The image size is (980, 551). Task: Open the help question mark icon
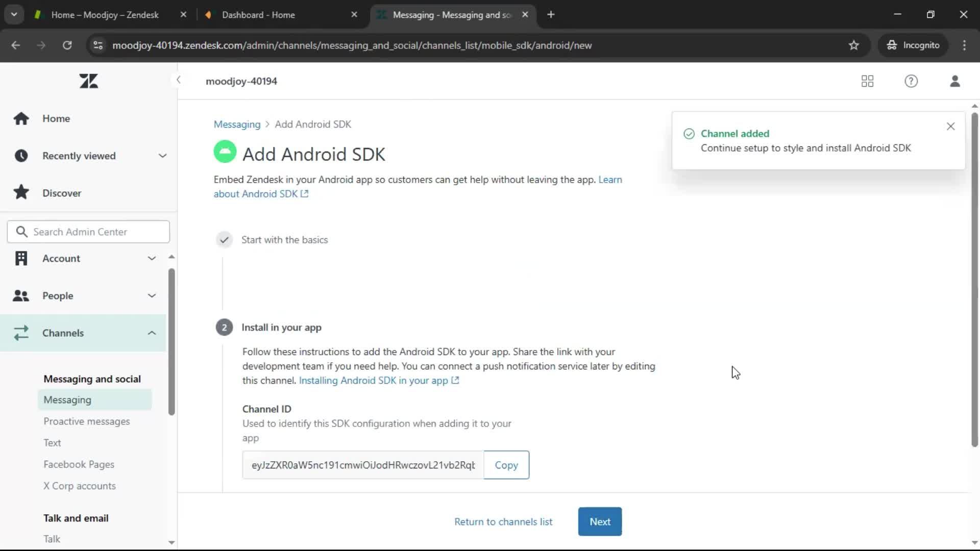911,81
